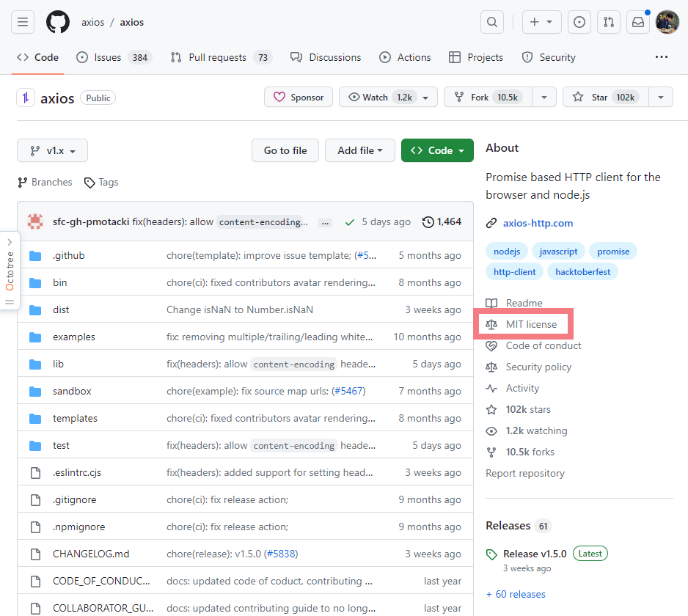This screenshot has width=688, height=616.
Task: Open the Activity pulse icon link
Action: coord(491,388)
